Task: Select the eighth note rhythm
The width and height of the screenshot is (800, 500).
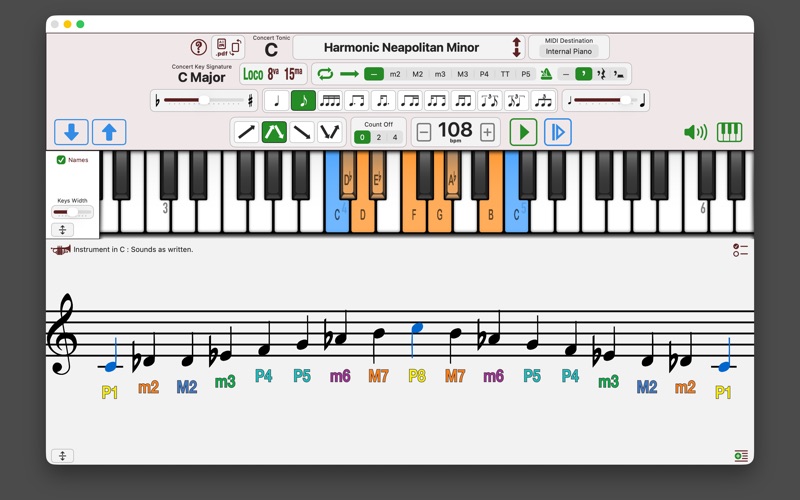Action: coord(303,101)
